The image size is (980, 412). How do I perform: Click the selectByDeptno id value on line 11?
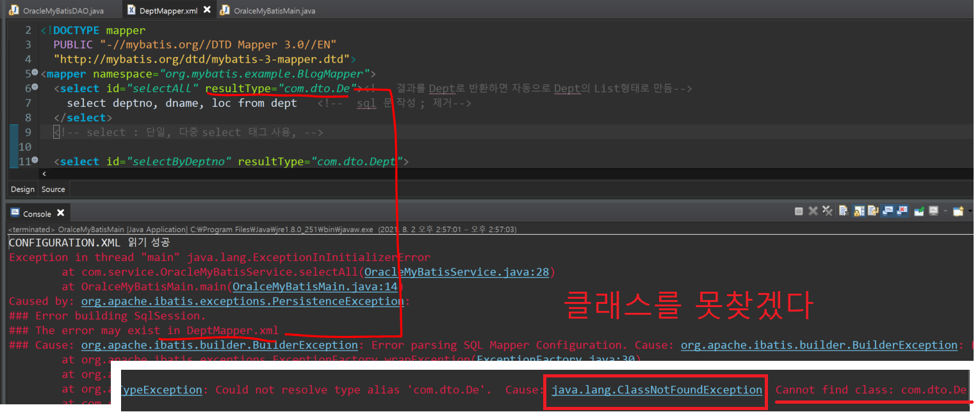(x=179, y=161)
